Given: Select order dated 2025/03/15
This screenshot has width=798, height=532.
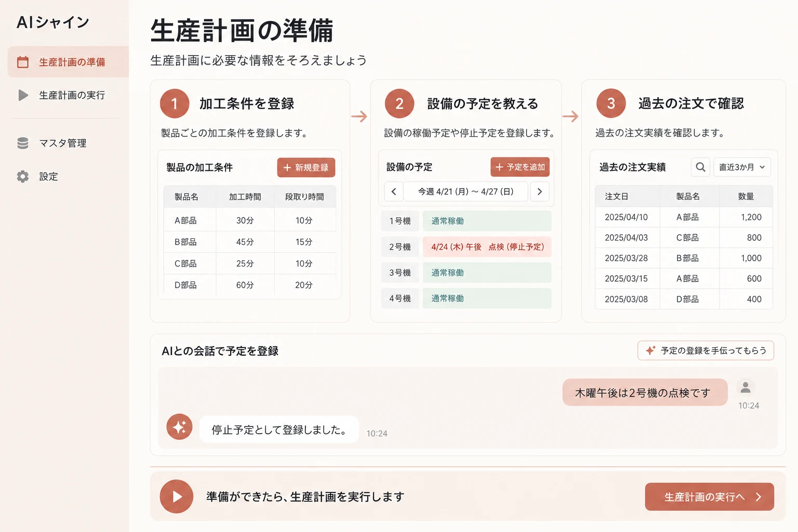Looking at the screenshot, I should tap(684, 278).
